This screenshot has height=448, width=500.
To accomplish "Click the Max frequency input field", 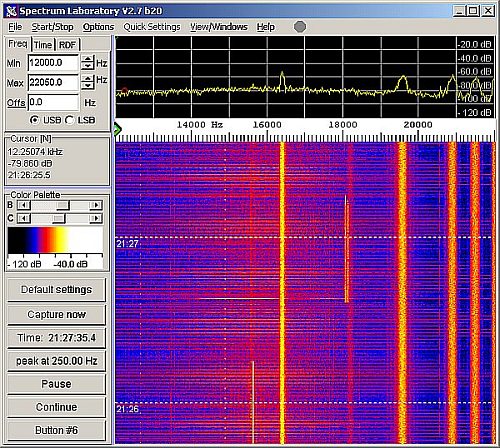I will tap(53, 82).
